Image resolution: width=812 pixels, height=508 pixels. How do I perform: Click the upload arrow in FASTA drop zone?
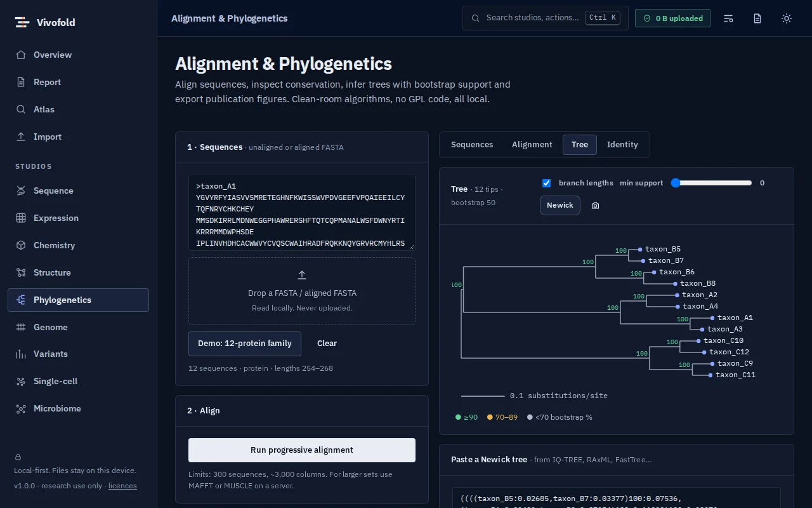pos(302,275)
